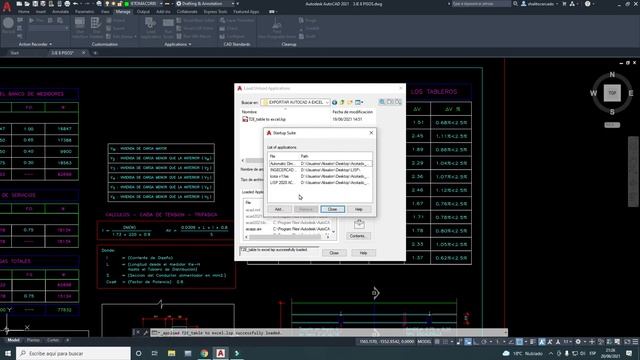Click Startup Suite briefcase icon
Image resolution: width=640 pixels, height=360 pixels.
coord(359,224)
